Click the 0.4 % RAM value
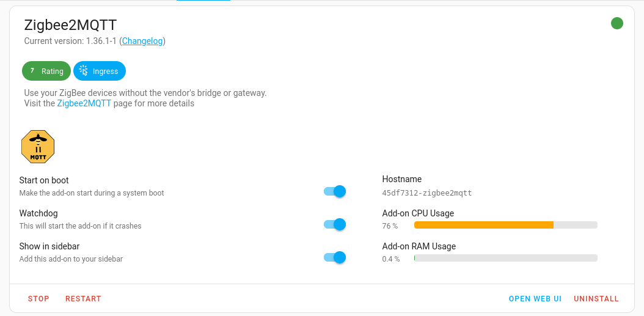Viewport: 644px width, 316px height. pos(391,259)
